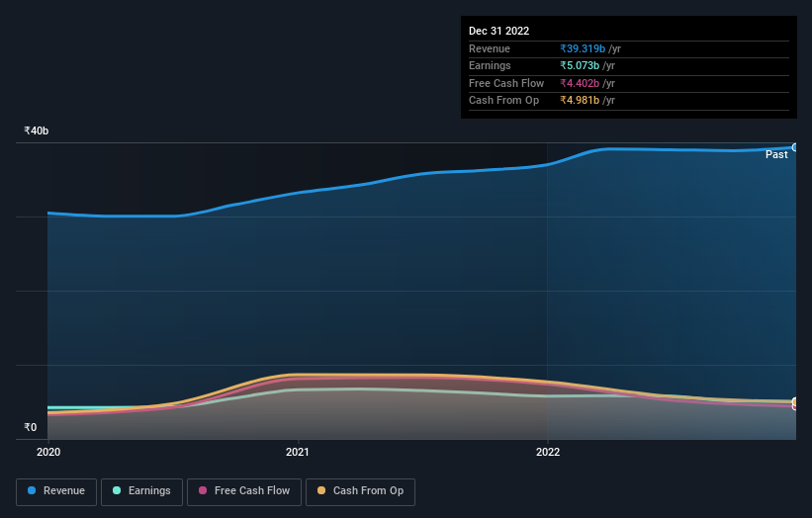Screen dimensions: 812x518
Task: Click the ₹40b y-axis label
Action: [x=37, y=130]
